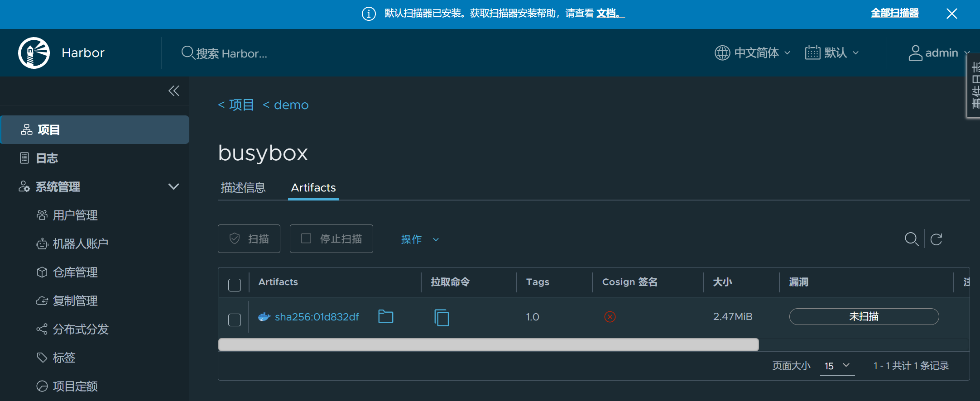Click the 标签 tag icon
Image resolution: width=980 pixels, height=401 pixels.
coord(42,358)
